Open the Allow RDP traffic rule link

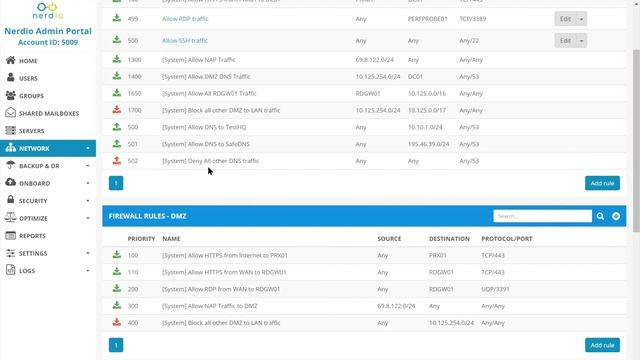click(185, 19)
